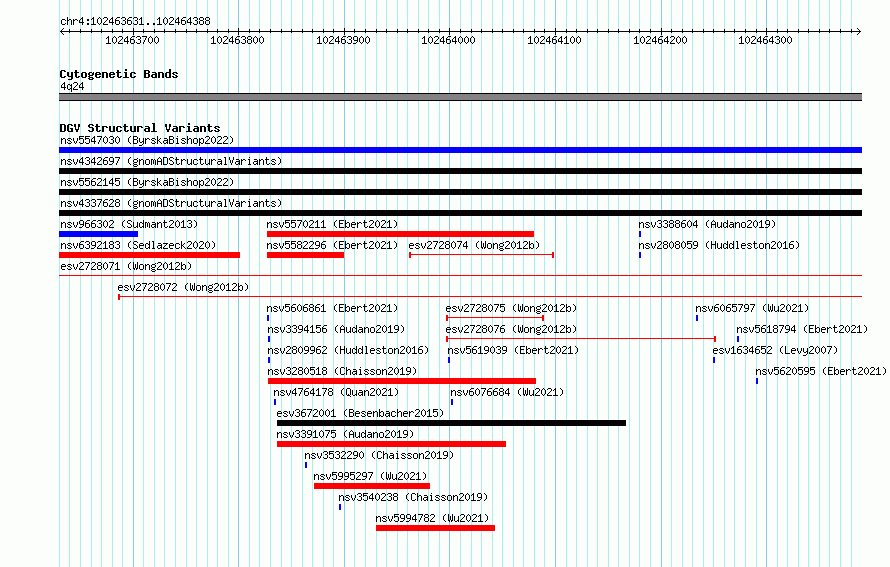Open nsv5618794 (Ebert2021) label
The height and width of the screenshot is (567, 890).
point(802,329)
